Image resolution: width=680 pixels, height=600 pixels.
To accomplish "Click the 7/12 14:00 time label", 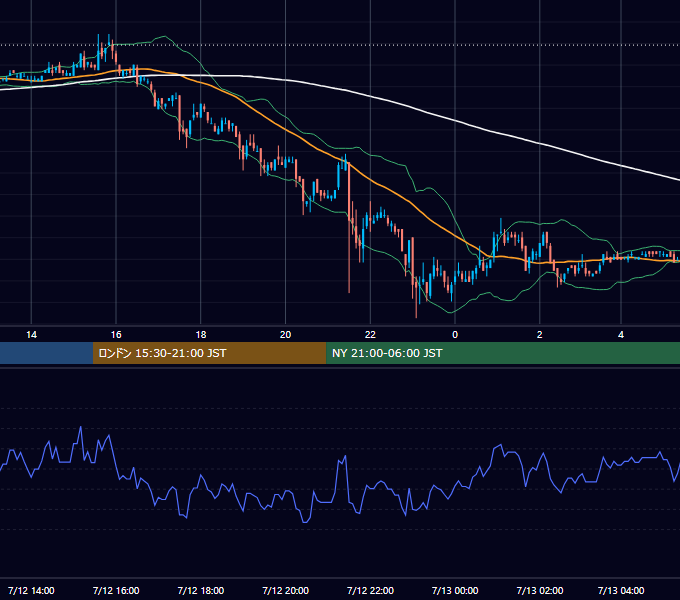I will tap(31, 590).
